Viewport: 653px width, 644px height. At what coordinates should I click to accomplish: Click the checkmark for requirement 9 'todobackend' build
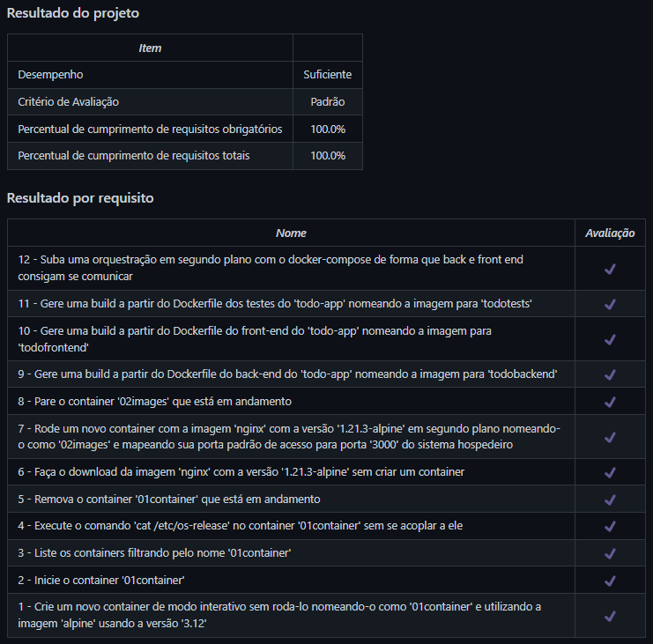610,374
